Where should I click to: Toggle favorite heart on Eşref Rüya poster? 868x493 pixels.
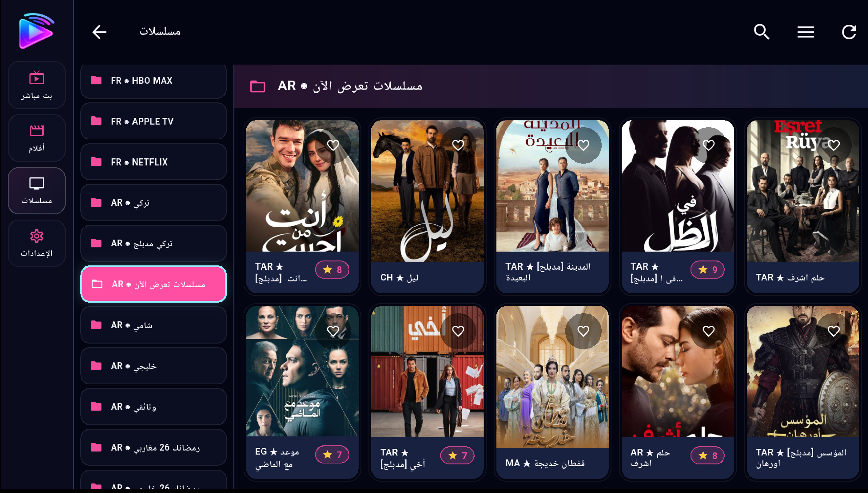[834, 145]
